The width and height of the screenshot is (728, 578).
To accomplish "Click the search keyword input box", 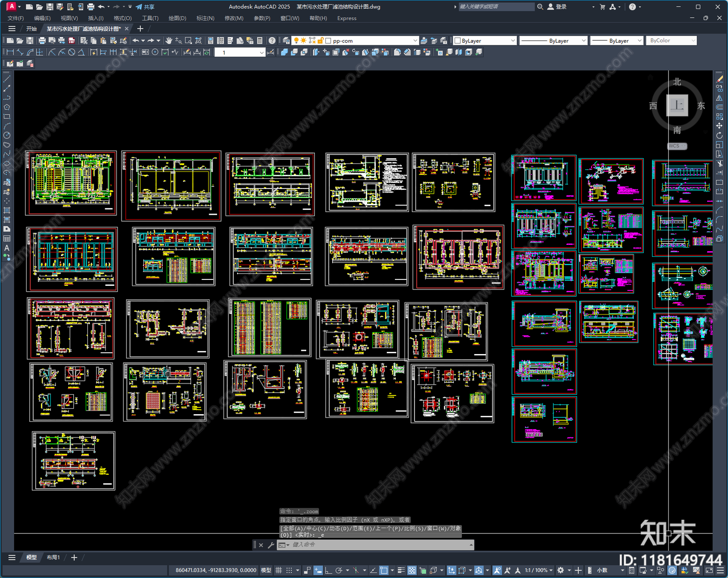I will [496, 7].
